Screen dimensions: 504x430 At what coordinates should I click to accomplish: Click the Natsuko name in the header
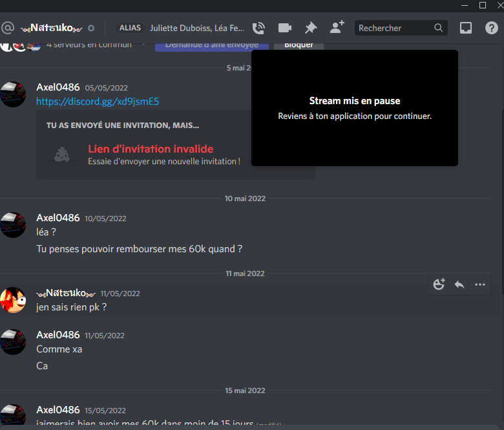click(x=52, y=28)
